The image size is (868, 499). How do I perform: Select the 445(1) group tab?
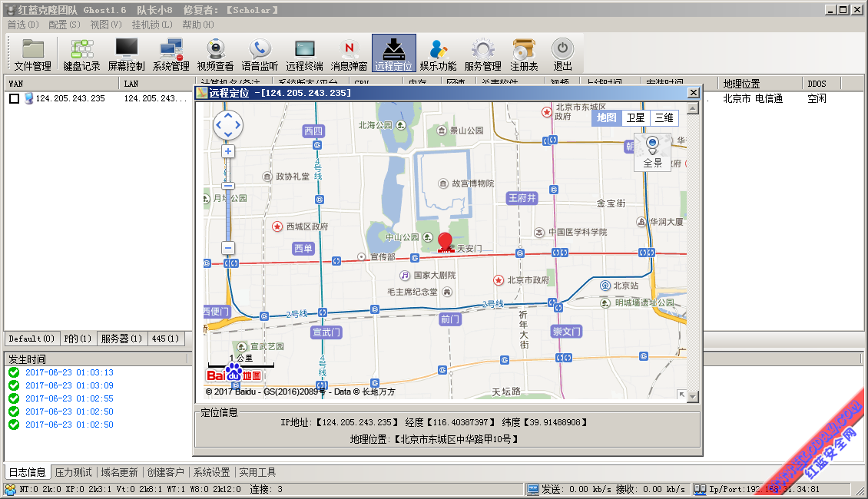[165, 339]
